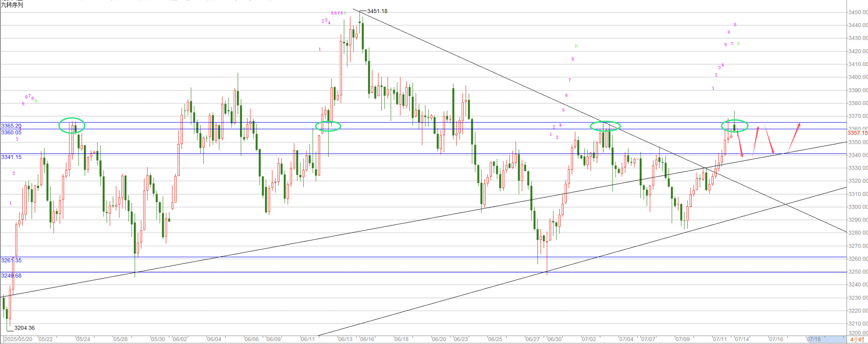This screenshot has height=344, width=868.
Task: Click the 05/28 date label
Action: tap(121, 339)
